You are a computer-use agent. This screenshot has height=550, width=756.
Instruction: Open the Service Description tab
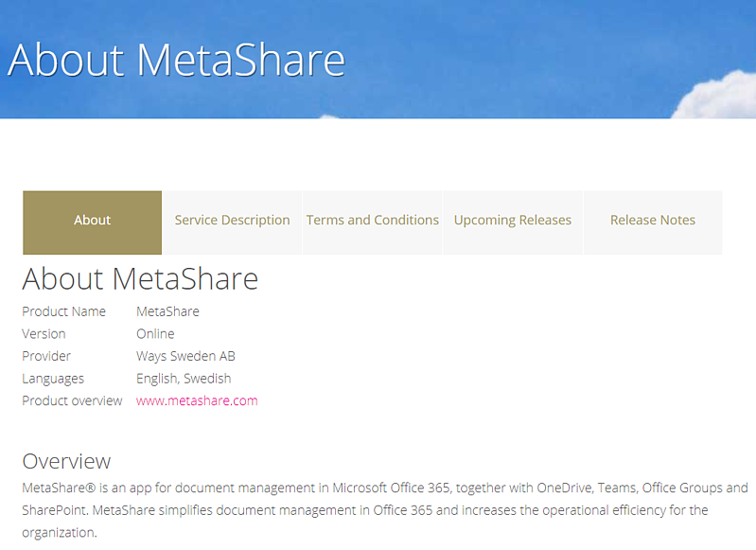point(232,222)
